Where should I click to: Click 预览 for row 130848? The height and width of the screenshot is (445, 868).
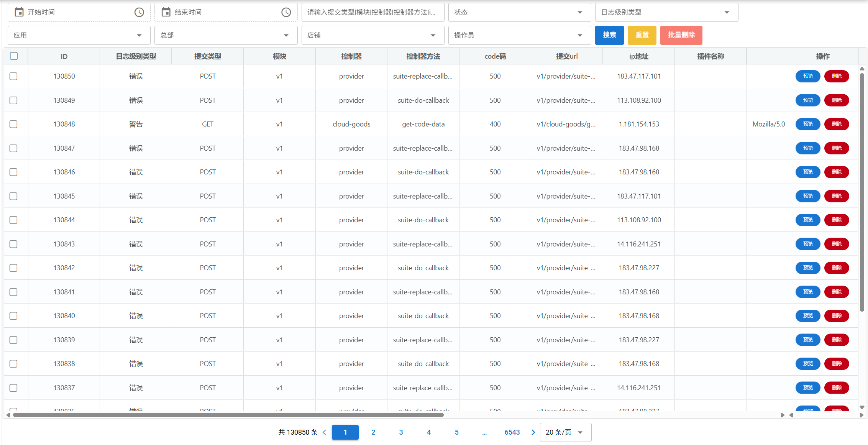pyautogui.click(x=808, y=124)
